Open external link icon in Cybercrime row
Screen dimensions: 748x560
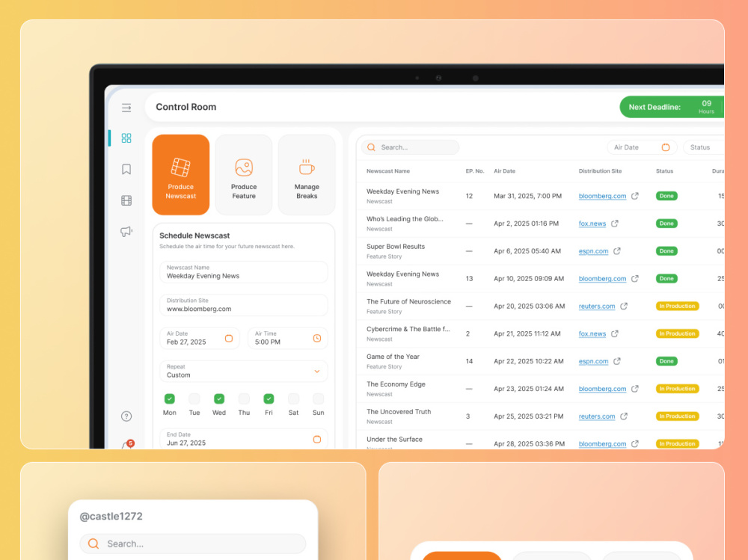615,333
